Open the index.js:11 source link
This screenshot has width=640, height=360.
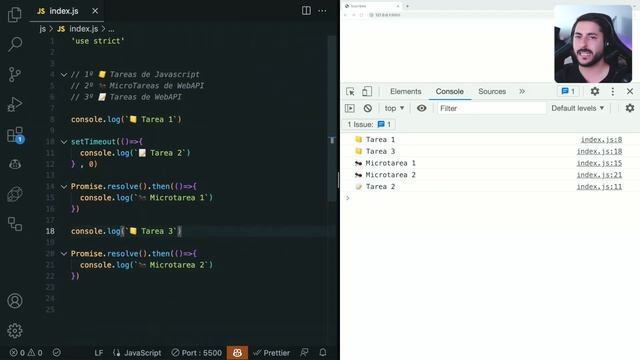(599, 187)
